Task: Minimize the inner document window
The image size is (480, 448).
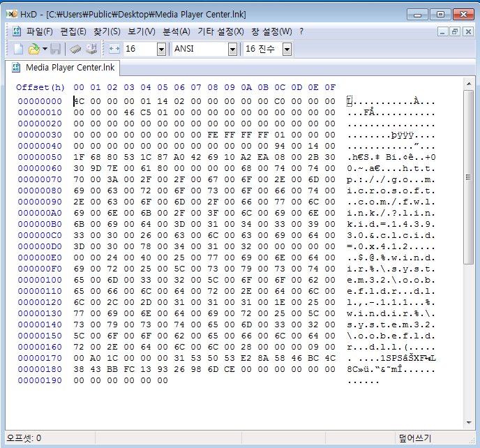Action: click(442, 31)
